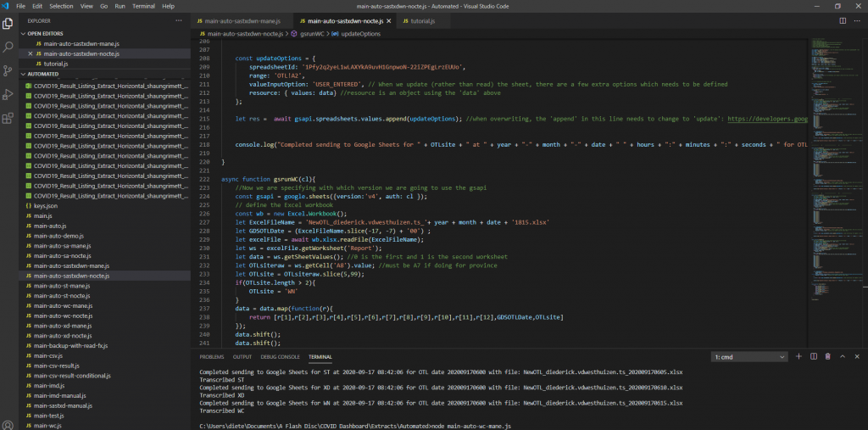Open keys.json in the file explorer
The width and height of the screenshot is (868, 430).
click(46, 206)
